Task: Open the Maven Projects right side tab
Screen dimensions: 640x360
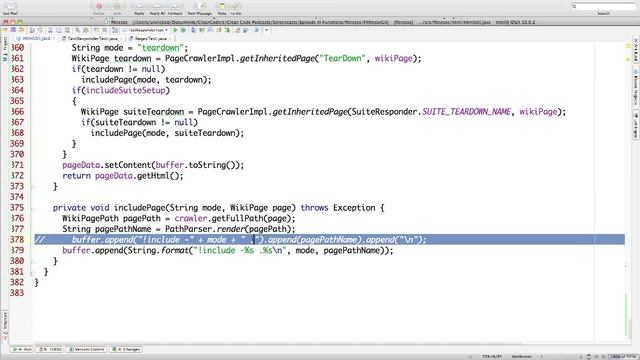Action: click(x=636, y=88)
